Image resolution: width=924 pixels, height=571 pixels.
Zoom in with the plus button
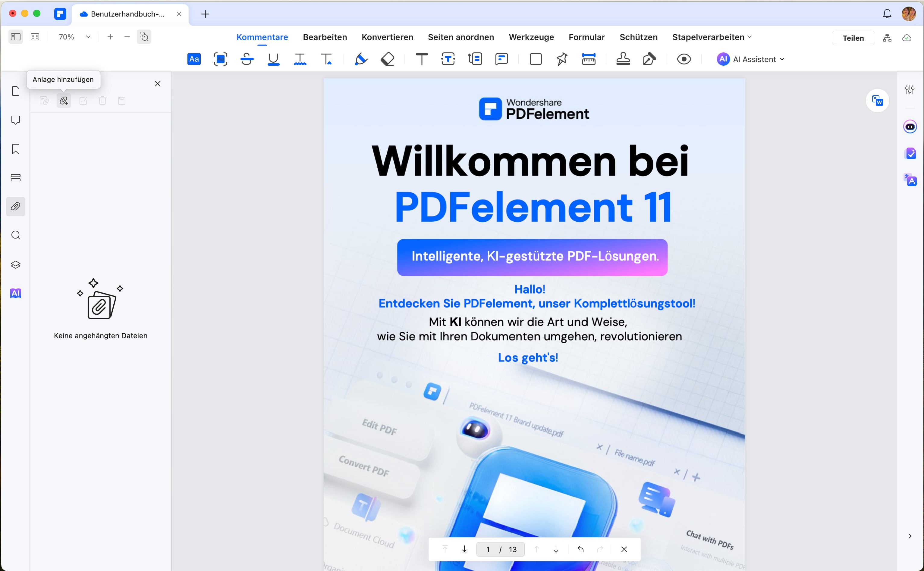point(110,37)
